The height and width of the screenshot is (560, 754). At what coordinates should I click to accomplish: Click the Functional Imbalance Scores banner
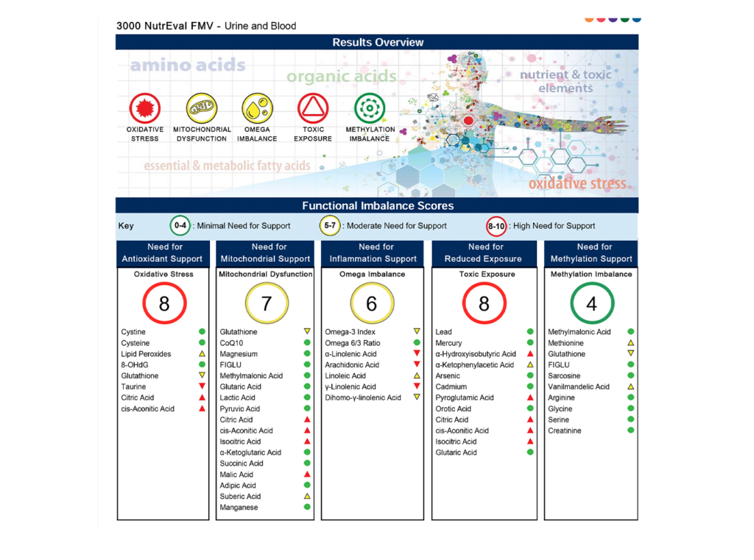(377, 206)
